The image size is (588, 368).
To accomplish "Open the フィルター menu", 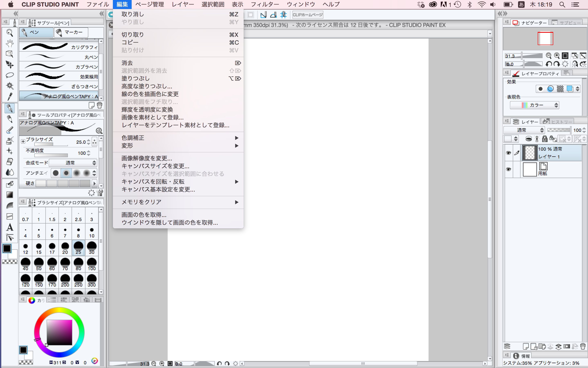I will [x=265, y=4].
